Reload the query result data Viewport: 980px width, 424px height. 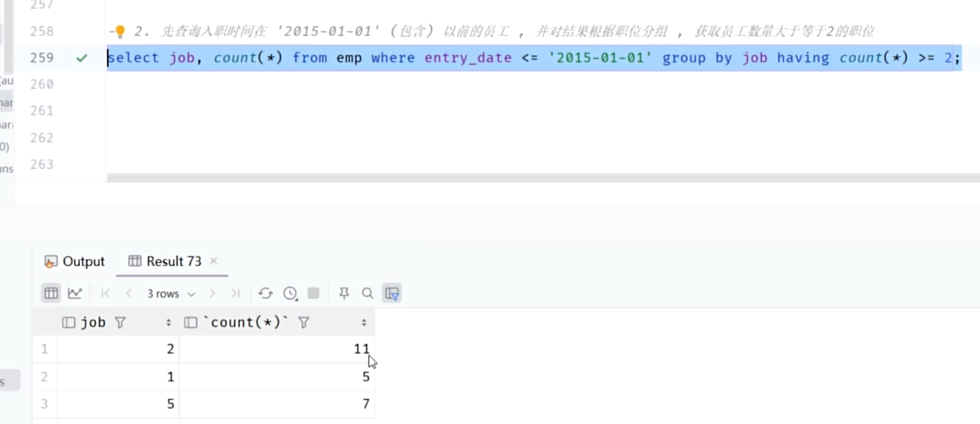(x=266, y=293)
